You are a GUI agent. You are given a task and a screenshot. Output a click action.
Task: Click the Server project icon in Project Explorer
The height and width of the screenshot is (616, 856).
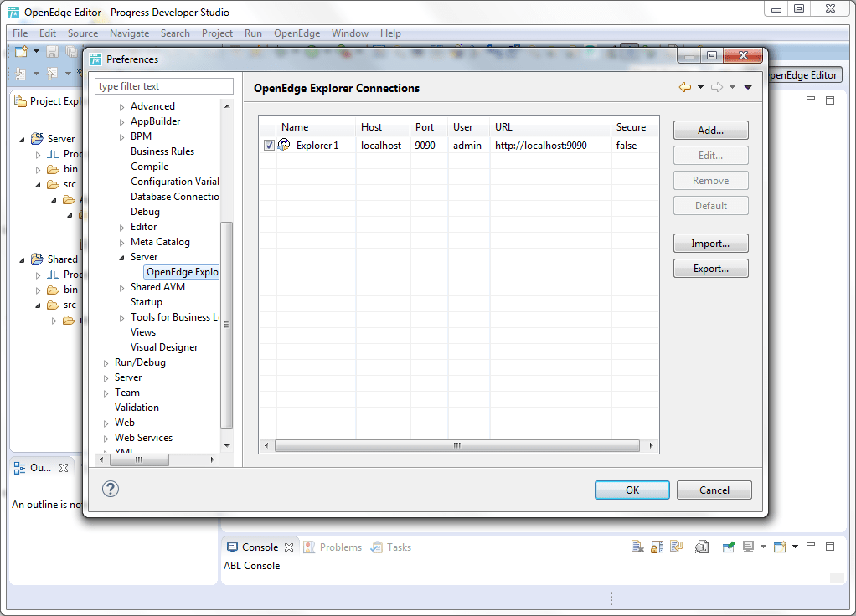37,138
